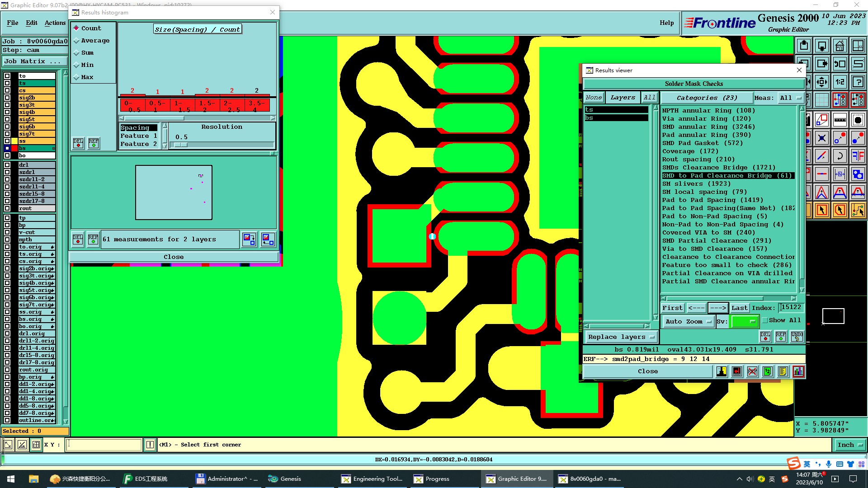Click the pan arrows icon
The image size is (868, 488).
821,82
